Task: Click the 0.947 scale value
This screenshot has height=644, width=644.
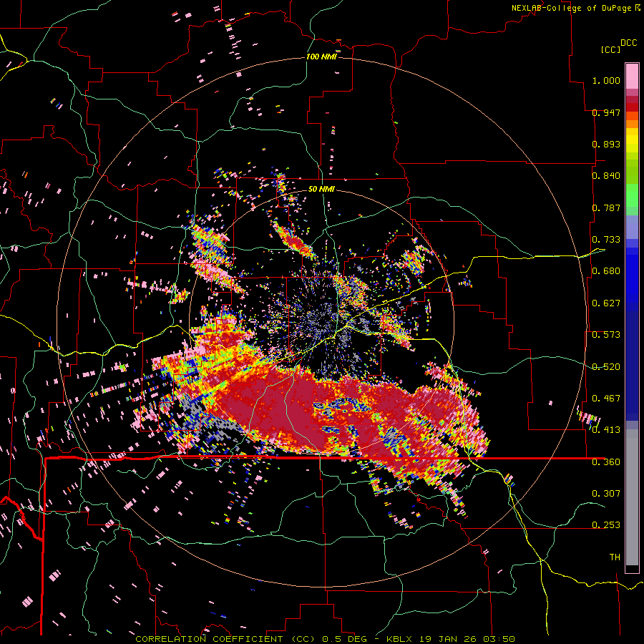Action: [x=606, y=112]
